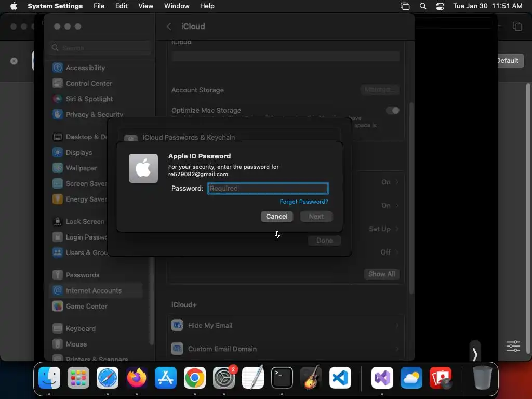Screen dimensions: 532x399
Task: Select Internet Accounts in the sidebar
Action: point(97,290)
